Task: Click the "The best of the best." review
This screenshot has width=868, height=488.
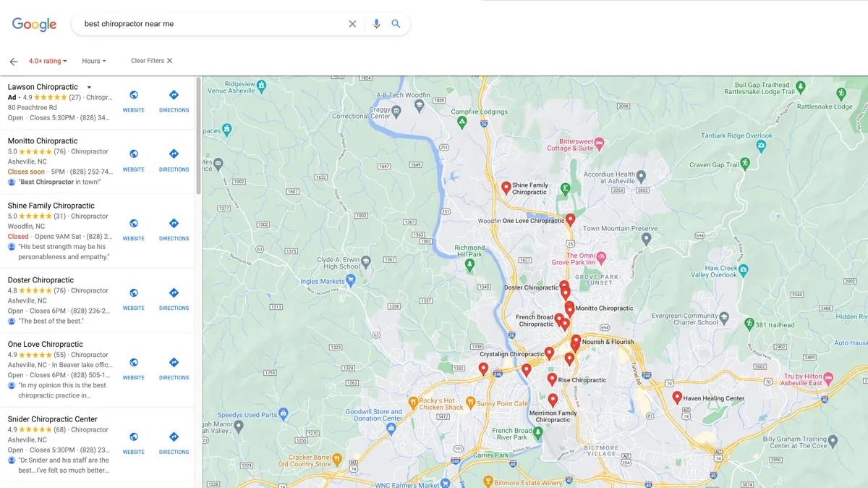Action: (x=51, y=321)
